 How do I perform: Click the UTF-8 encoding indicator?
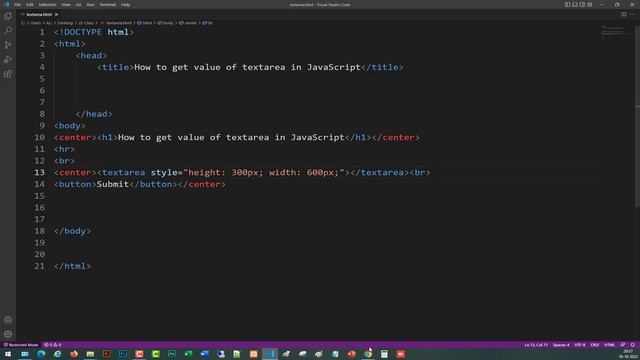(580, 345)
